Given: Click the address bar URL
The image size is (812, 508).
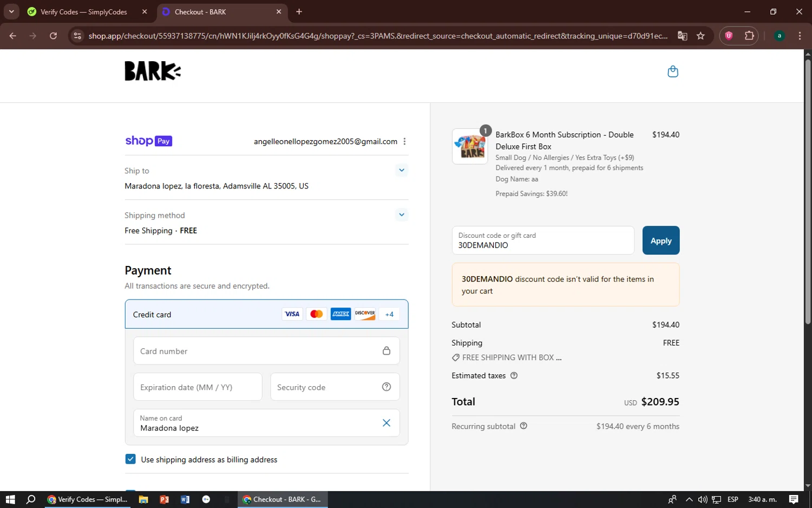Looking at the screenshot, I should (x=378, y=36).
